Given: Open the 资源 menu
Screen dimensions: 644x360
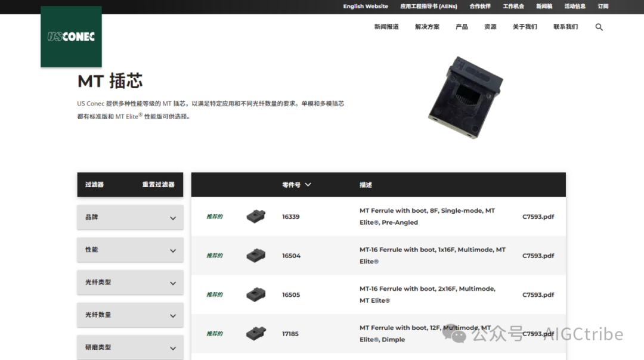Looking at the screenshot, I should click(x=490, y=27).
